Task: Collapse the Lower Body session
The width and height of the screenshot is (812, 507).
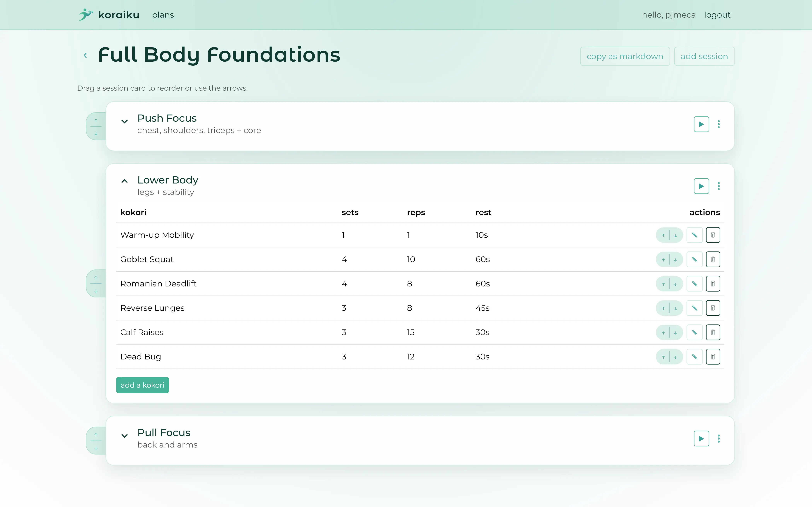Action: pyautogui.click(x=125, y=181)
